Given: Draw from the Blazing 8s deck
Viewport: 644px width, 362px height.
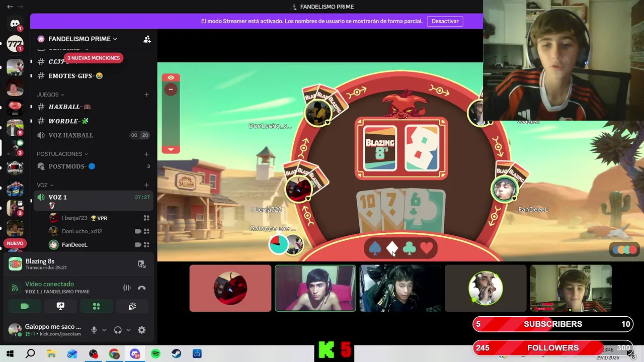Looking at the screenshot, I should pos(380,148).
